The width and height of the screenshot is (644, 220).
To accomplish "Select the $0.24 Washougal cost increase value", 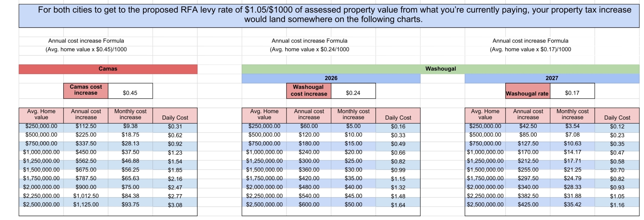I will (x=353, y=91).
